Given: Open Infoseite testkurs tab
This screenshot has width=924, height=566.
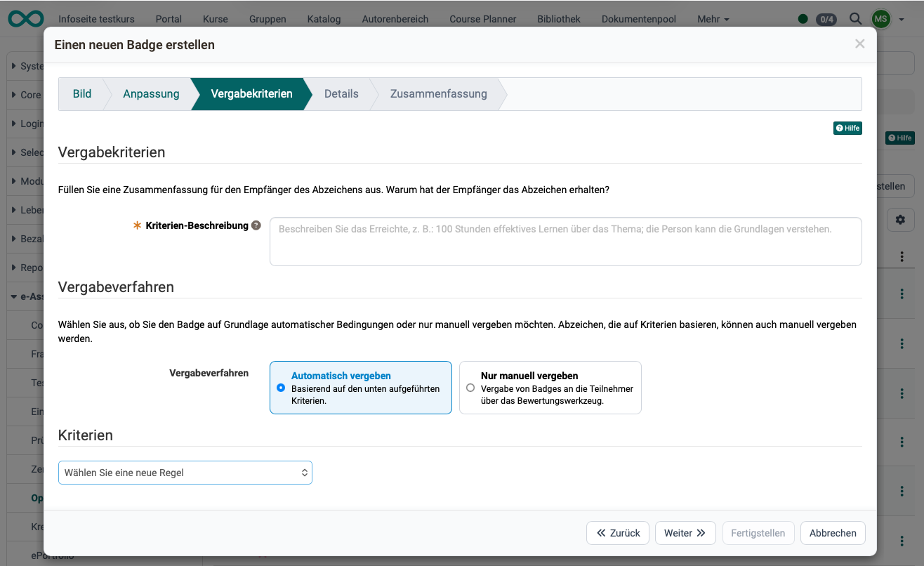Looking at the screenshot, I should (x=96, y=19).
